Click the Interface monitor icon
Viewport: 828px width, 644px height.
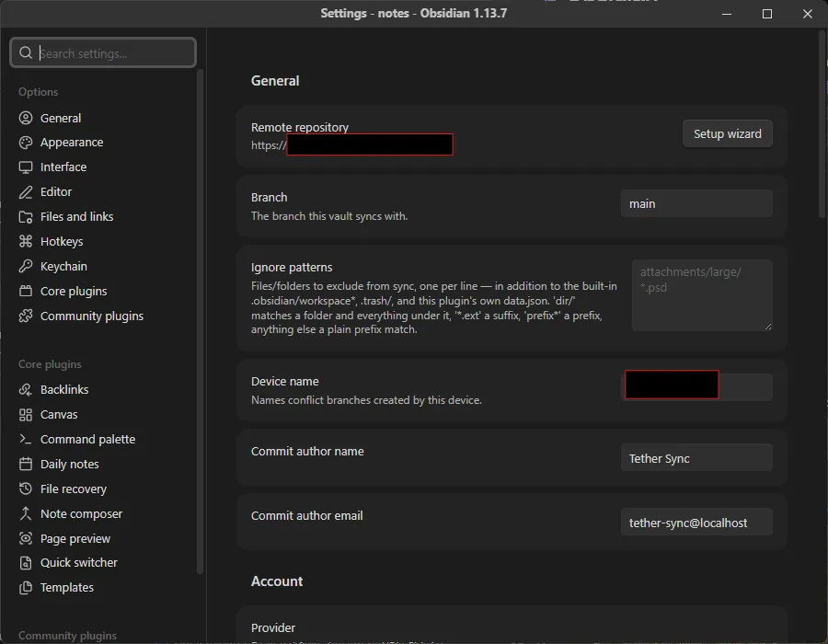coord(26,167)
